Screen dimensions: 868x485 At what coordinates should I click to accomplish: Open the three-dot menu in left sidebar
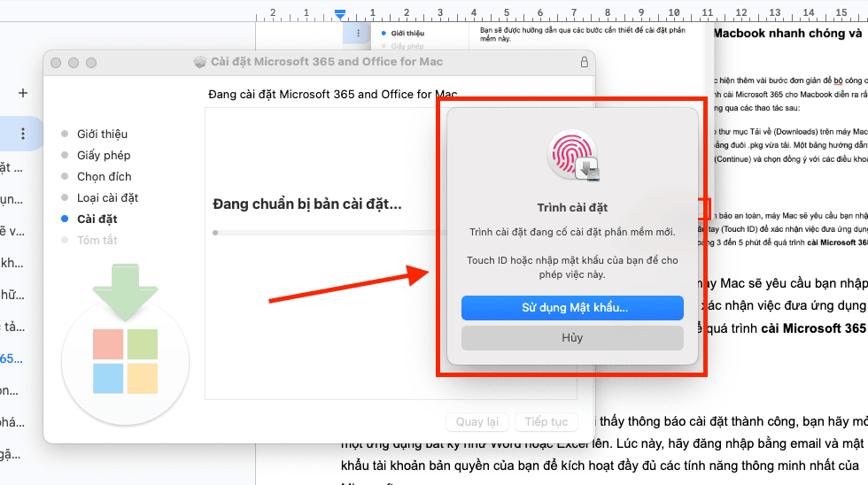(x=23, y=134)
